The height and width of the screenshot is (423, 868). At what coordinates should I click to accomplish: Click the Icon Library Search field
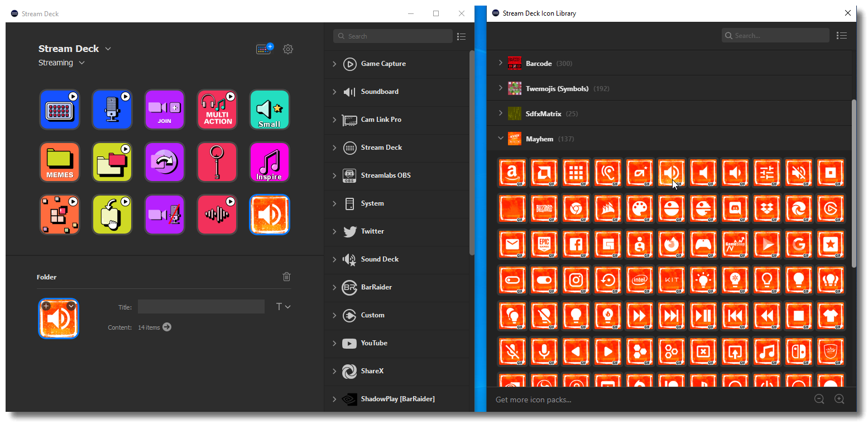coord(775,36)
